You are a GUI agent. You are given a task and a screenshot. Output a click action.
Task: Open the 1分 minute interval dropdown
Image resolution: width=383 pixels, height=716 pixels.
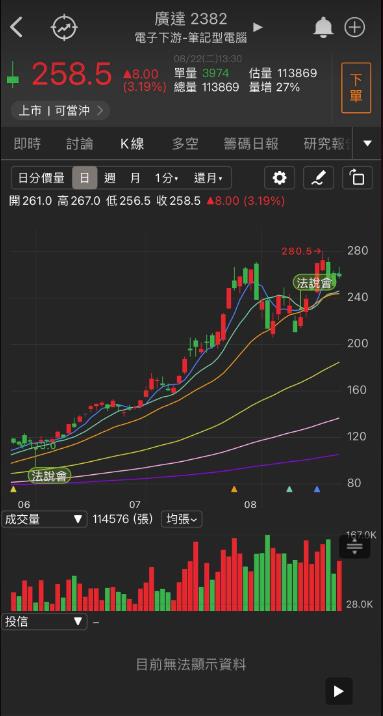click(166, 178)
